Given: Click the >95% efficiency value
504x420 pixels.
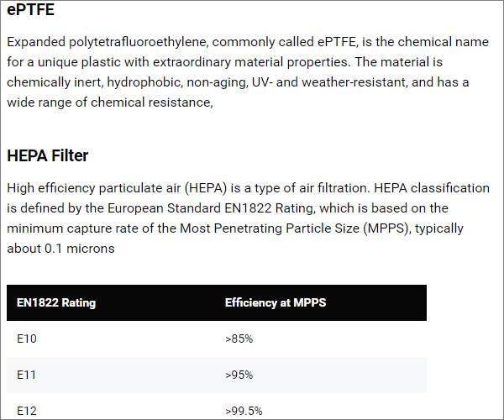Looking at the screenshot, I should (239, 375).
